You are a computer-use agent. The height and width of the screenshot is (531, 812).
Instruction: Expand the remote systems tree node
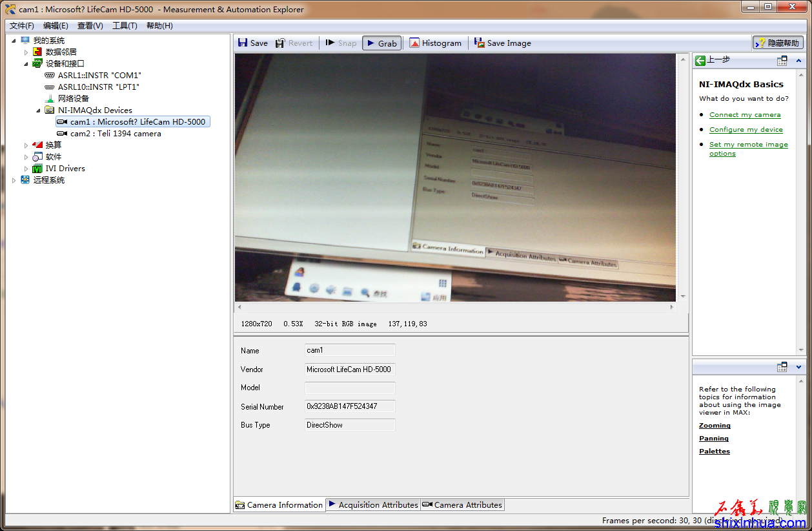point(14,180)
